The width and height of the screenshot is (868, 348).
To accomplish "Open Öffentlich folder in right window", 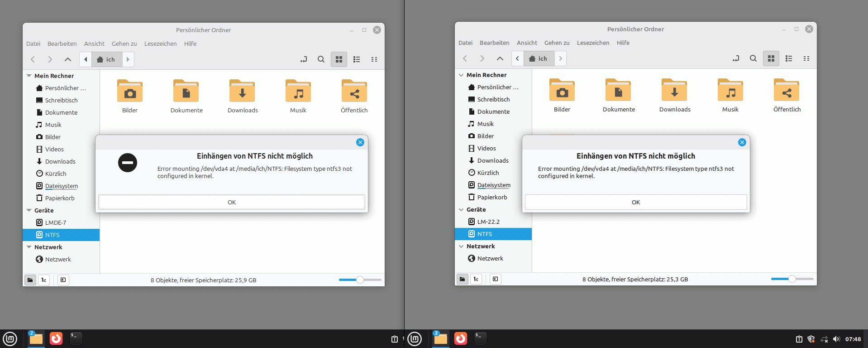I will coord(787,95).
